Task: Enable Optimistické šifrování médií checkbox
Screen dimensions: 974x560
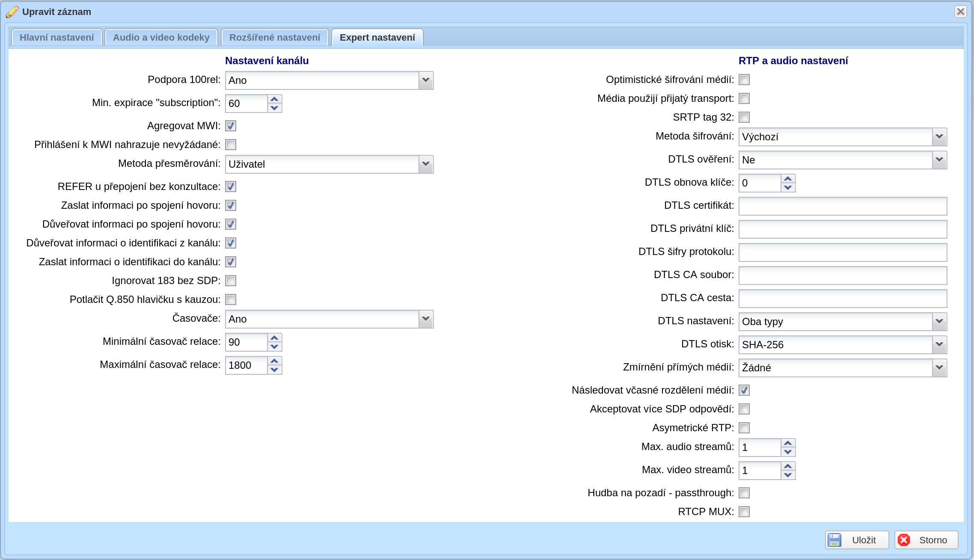Action: (x=744, y=80)
